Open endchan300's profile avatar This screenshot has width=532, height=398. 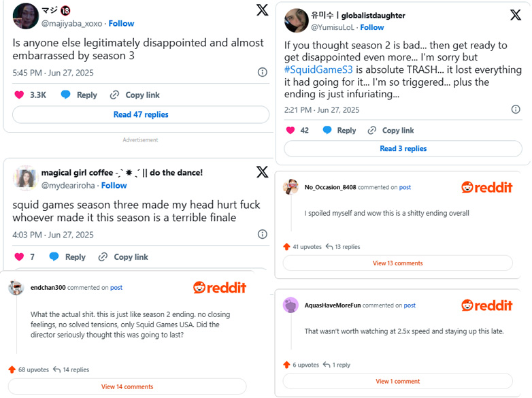coord(16,288)
